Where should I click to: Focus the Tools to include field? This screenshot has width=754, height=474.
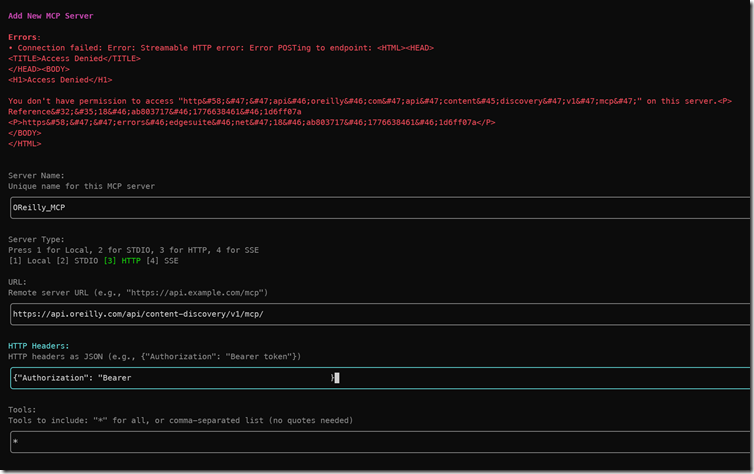click(x=378, y=441)
